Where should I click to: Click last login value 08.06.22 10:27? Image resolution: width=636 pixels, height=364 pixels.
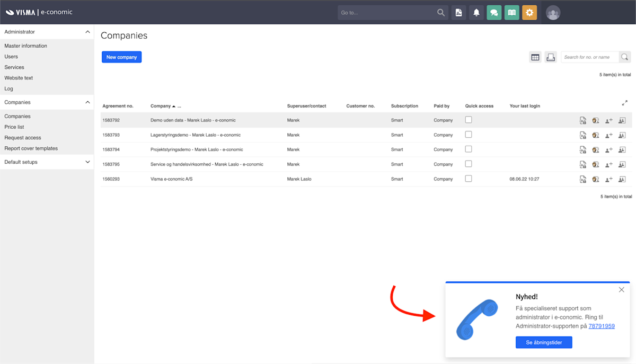(524, 179)
